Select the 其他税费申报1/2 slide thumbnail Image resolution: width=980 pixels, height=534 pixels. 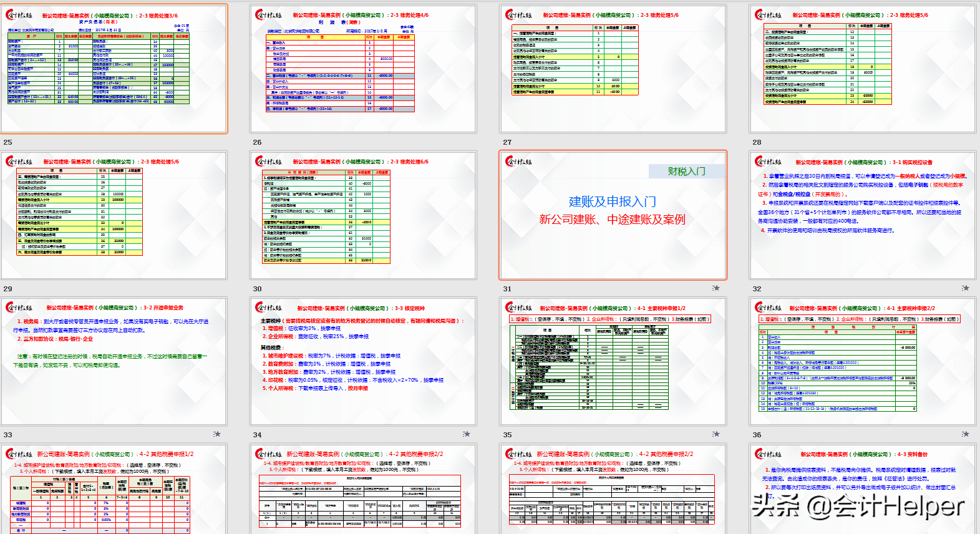[114, 489]
